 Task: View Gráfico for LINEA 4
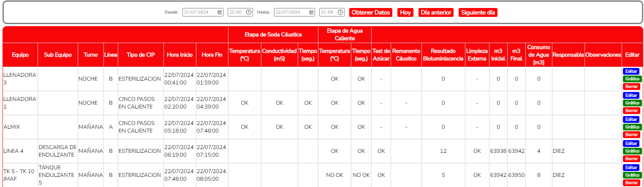(x=632, y=151)
